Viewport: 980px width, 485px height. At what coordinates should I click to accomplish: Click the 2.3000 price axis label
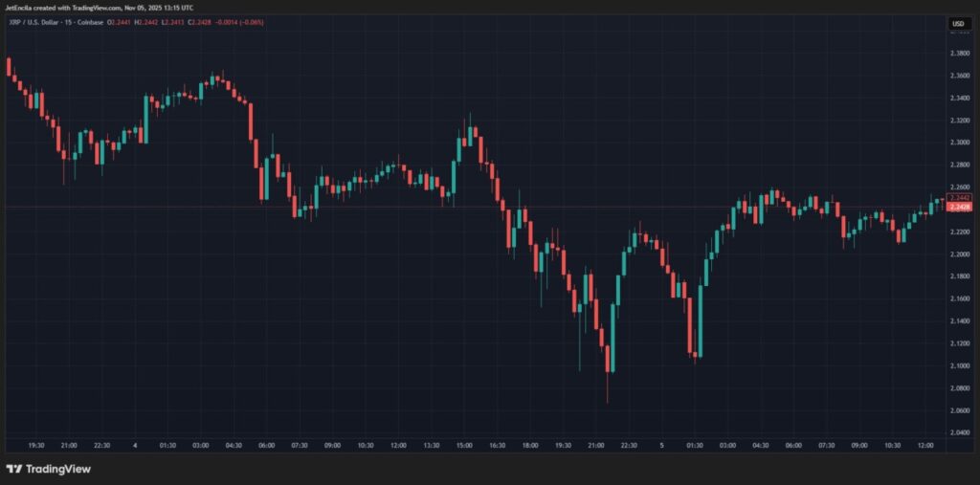point(957,143)
